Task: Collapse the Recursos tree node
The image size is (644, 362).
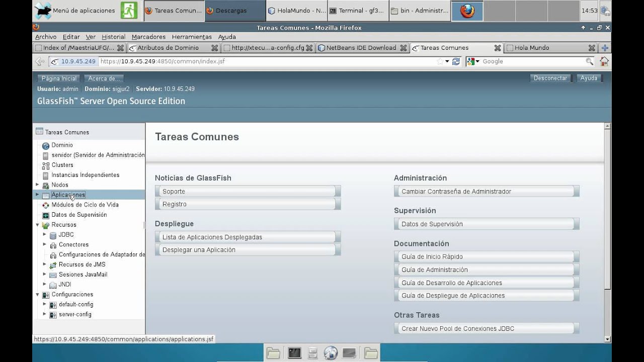Action: tap(37, 225)
